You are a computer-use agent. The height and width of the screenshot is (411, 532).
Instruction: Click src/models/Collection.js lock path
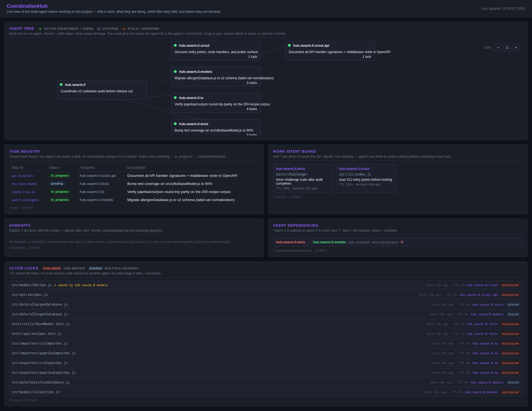36,392
